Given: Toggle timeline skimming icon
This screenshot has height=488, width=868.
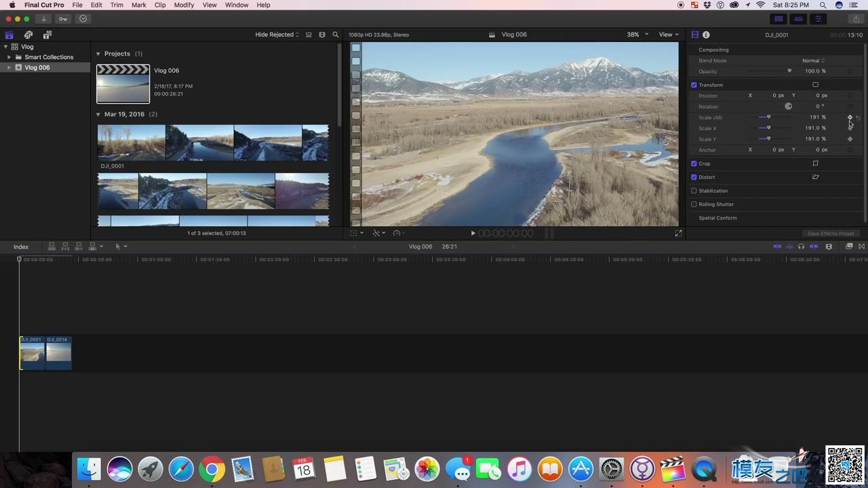Looking at the screenshot, I should (x=777, y=247).
